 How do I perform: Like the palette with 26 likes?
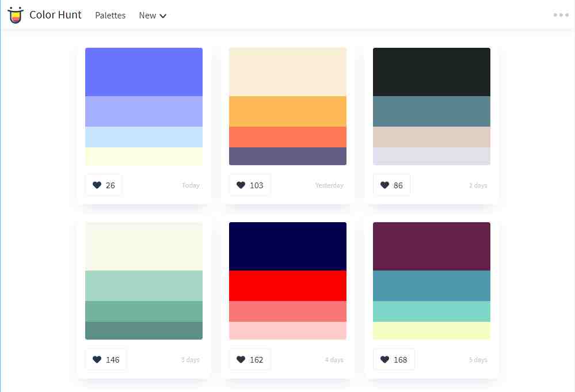pyautogui.click(x=104, y=185)
